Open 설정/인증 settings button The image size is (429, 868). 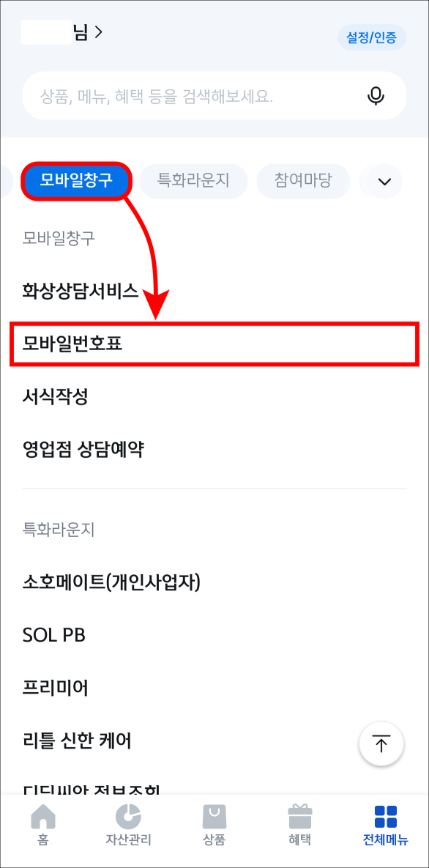pos(371,38)
